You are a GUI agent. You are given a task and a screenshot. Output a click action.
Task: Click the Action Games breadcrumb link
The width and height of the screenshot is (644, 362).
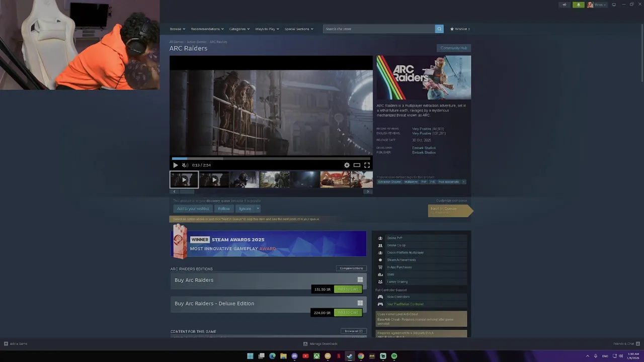click(x=197, y=42)
